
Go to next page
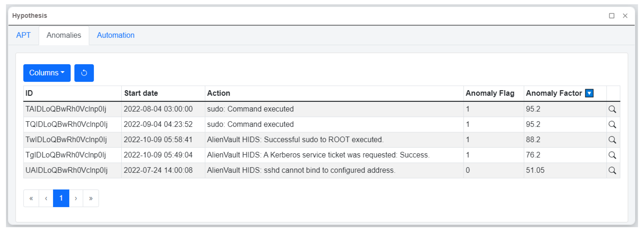76,198
